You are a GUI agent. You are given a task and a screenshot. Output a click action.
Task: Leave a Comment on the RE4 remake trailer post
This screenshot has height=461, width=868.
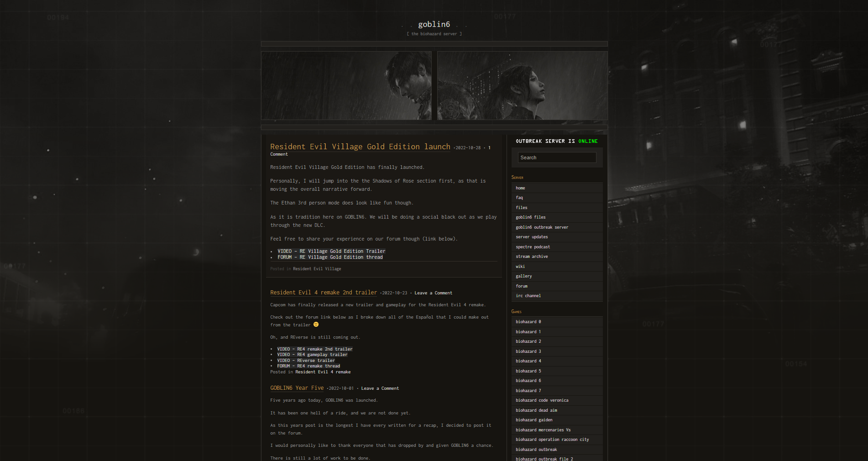tap(433, 293)
